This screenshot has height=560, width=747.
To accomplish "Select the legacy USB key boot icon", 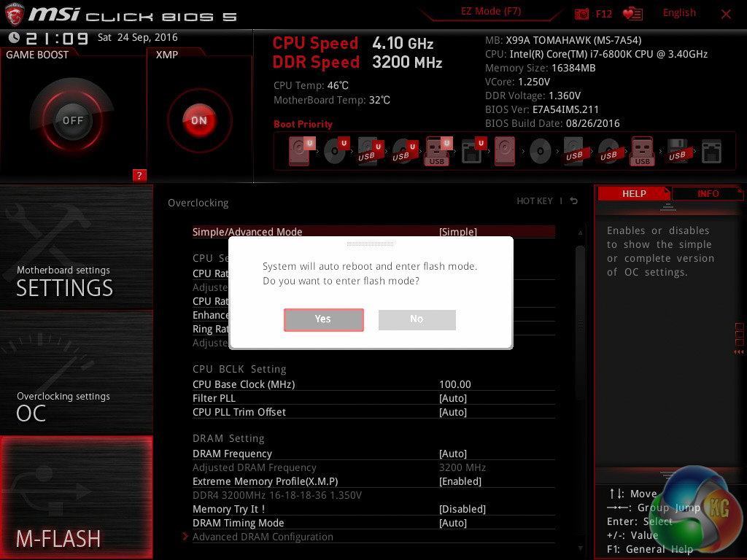I will click(x=643, y=151).
